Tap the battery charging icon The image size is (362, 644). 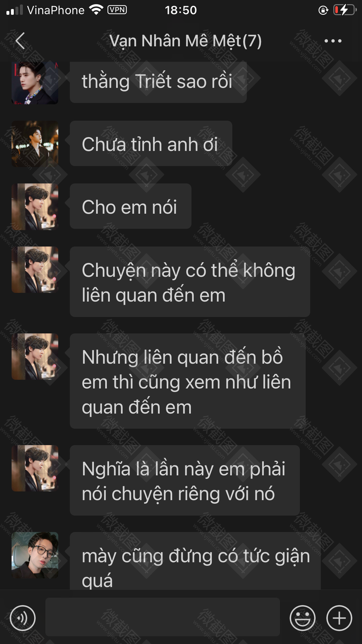point(345,10)
